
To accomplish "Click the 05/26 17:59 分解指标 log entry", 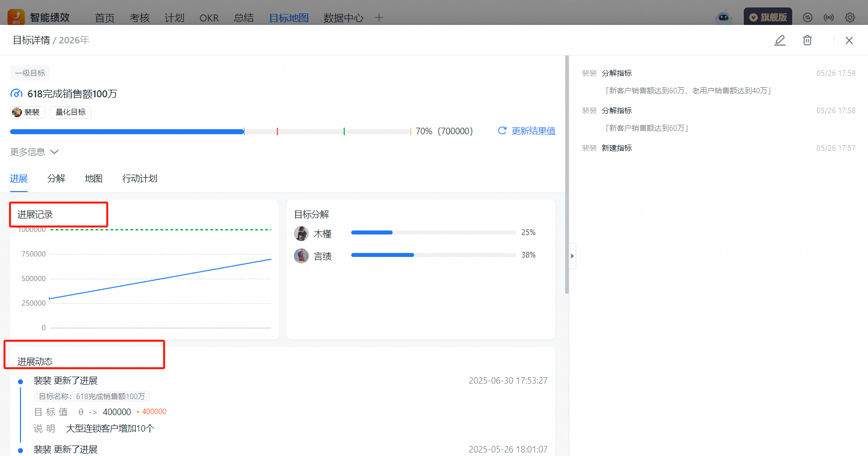I will click(718, 73).
